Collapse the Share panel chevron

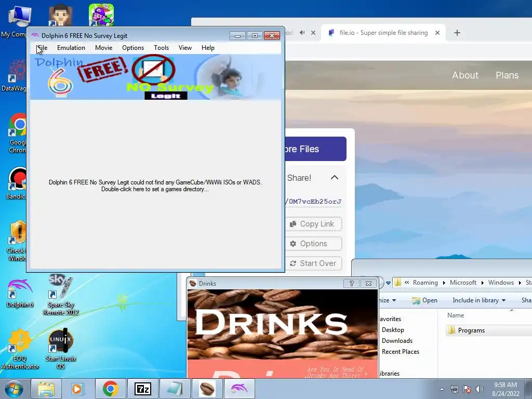pyautogui.click(x=335, y=178)
